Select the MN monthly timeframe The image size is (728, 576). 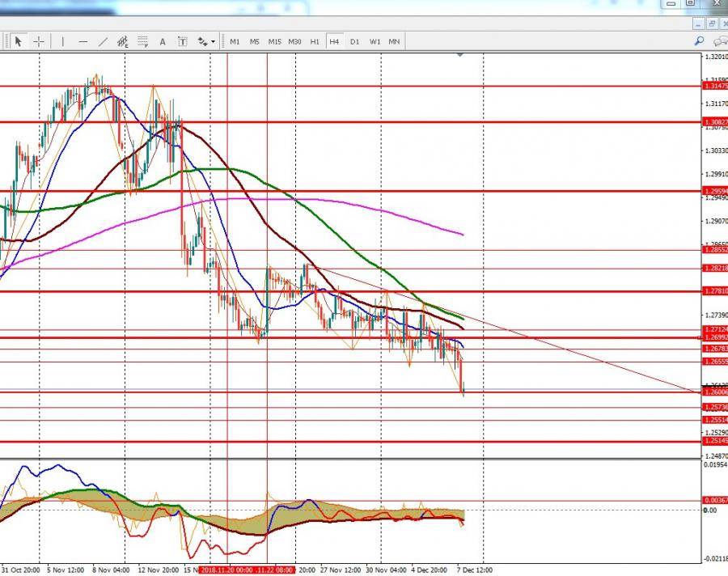point(394,41)
